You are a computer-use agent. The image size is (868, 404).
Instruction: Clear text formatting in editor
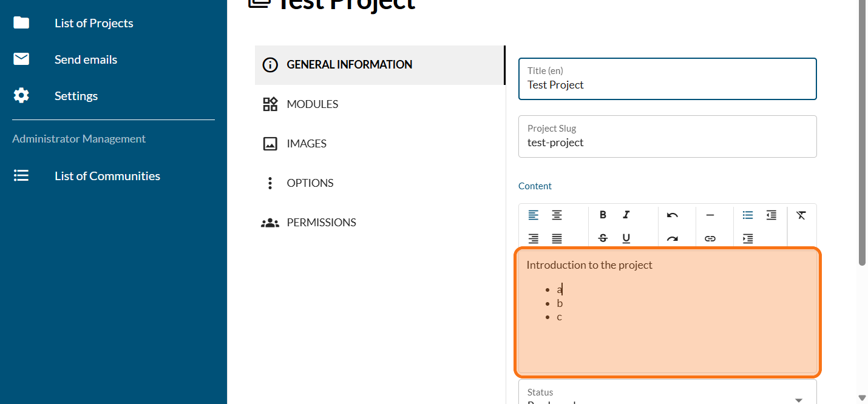tap(801, 215)
